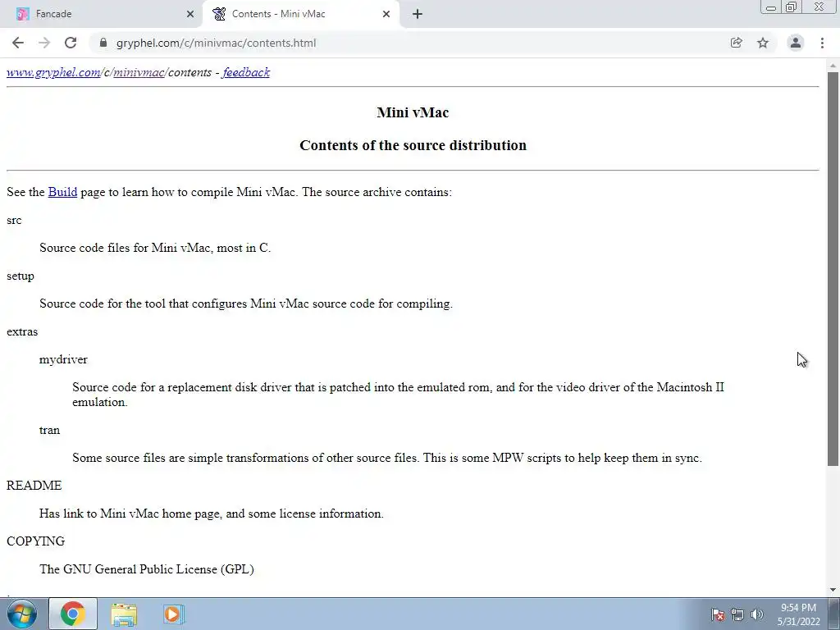This screenshot has width=840, height=630.
Task: Click the volume speaker tray icon
Action: point(757,615)
